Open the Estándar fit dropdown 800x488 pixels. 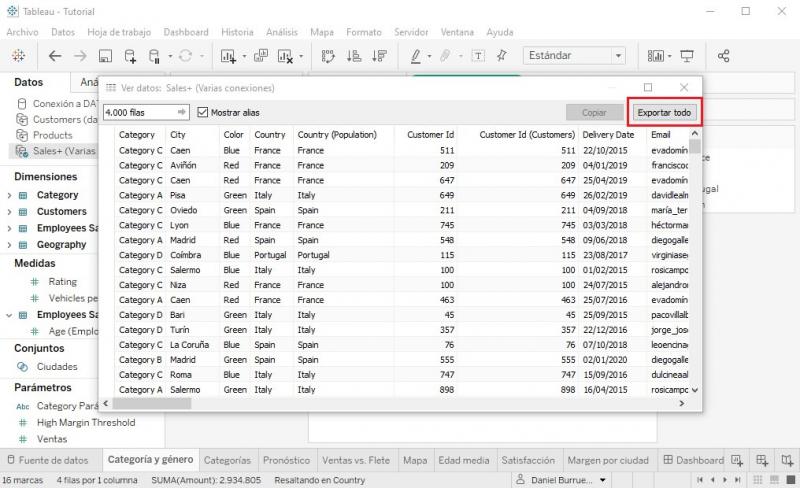point(575,56)
